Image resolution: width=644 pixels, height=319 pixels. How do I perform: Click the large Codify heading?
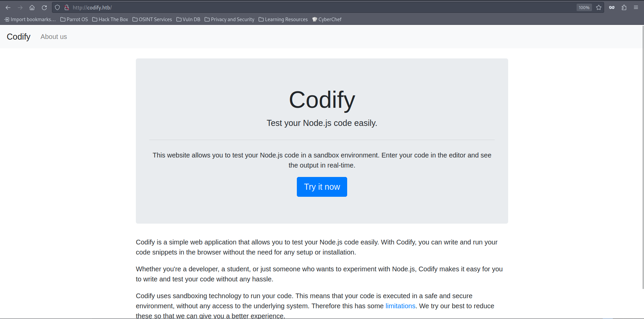pyautogui.click(x=322, y=100)
